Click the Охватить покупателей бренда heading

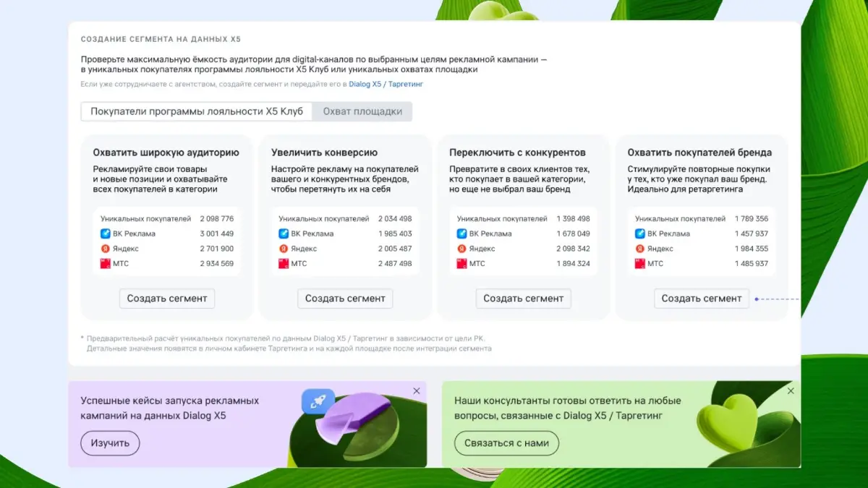pyautogui.click(x=699, y=153)
